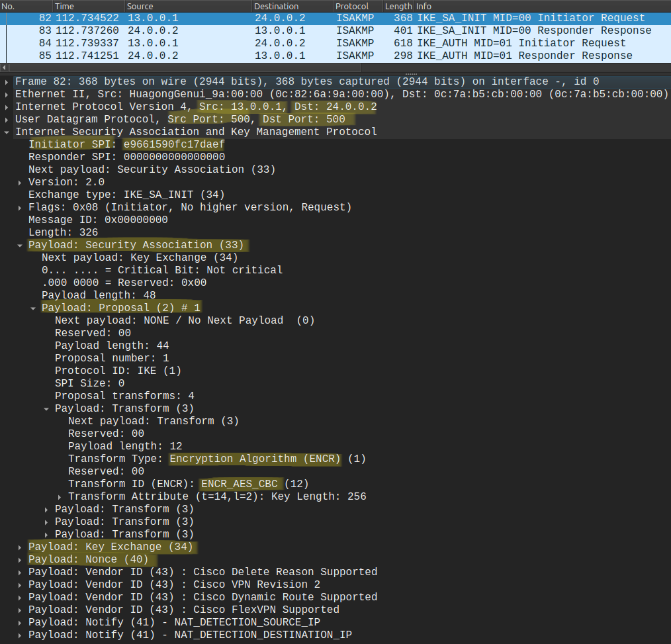Screen dimensions: 671x644
Task: Collapse Proposal (2) # 1 payload
Action: (x=33, y=308)
